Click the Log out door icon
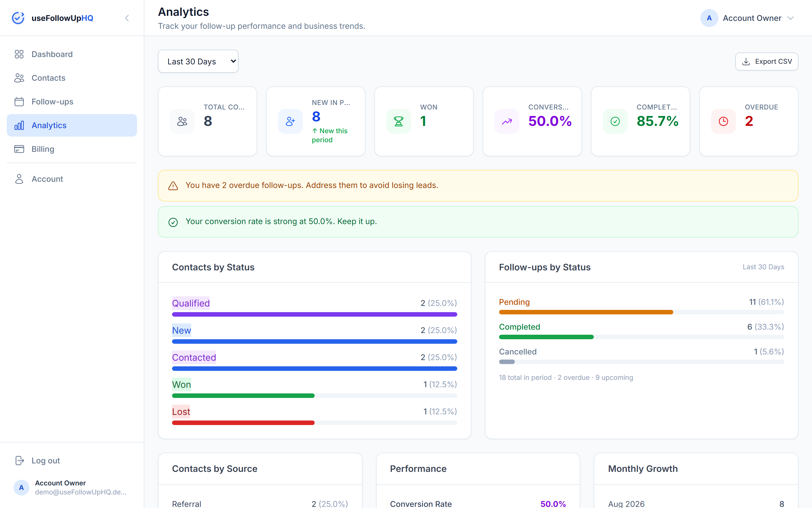This screenshot has height=508, width=812. pyautogui.click(x=19, y=461)
